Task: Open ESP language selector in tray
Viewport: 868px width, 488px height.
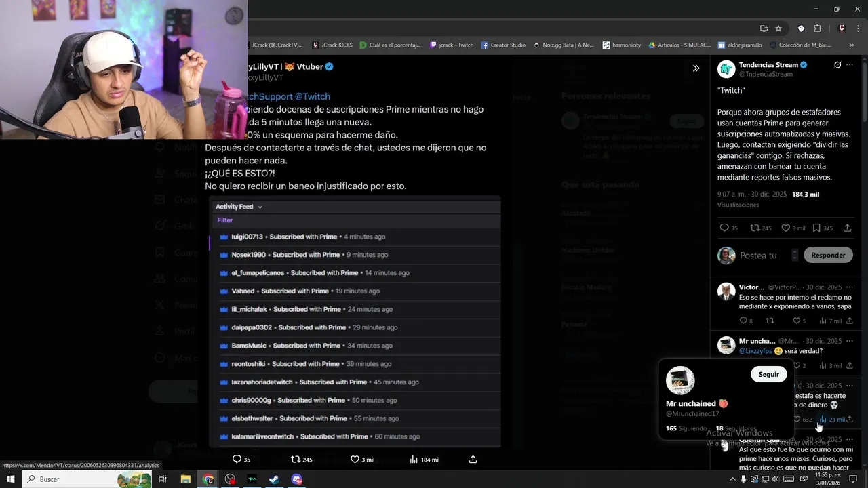Action: click(804, 479)
